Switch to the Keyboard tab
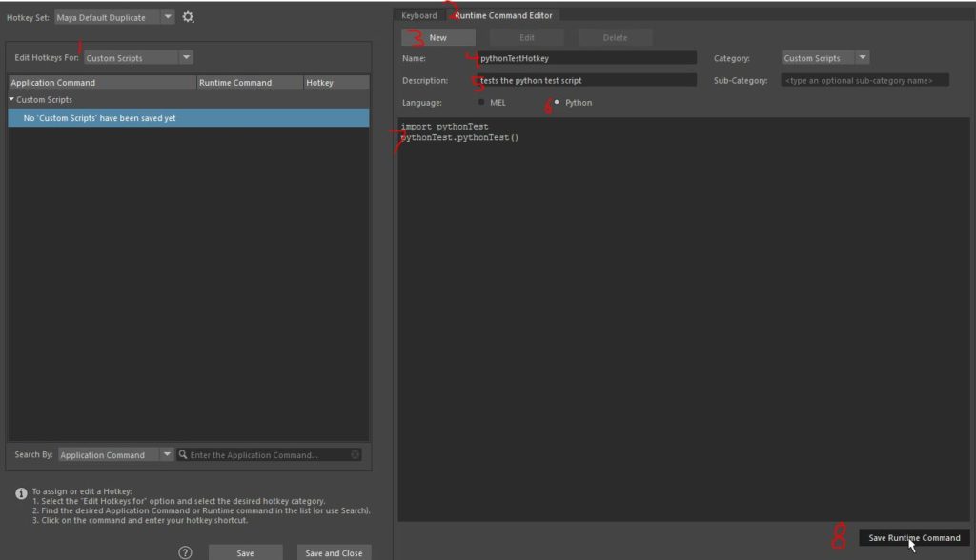 419,15
